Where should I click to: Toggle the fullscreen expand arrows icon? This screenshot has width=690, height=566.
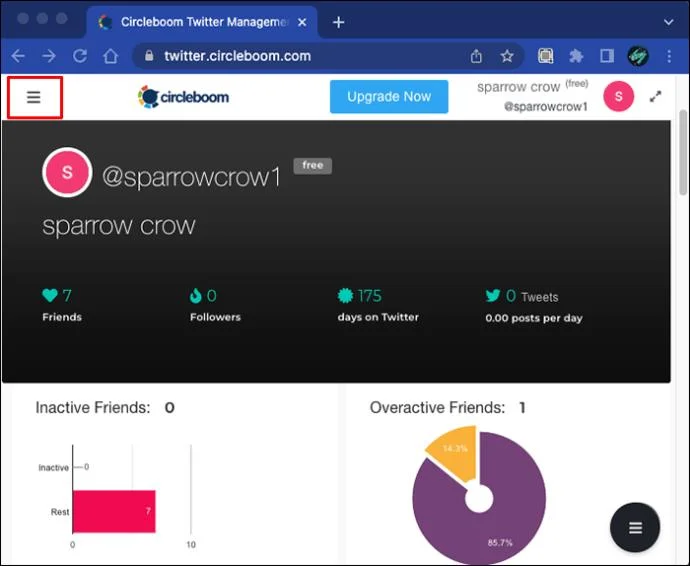[x=655, y=97]
